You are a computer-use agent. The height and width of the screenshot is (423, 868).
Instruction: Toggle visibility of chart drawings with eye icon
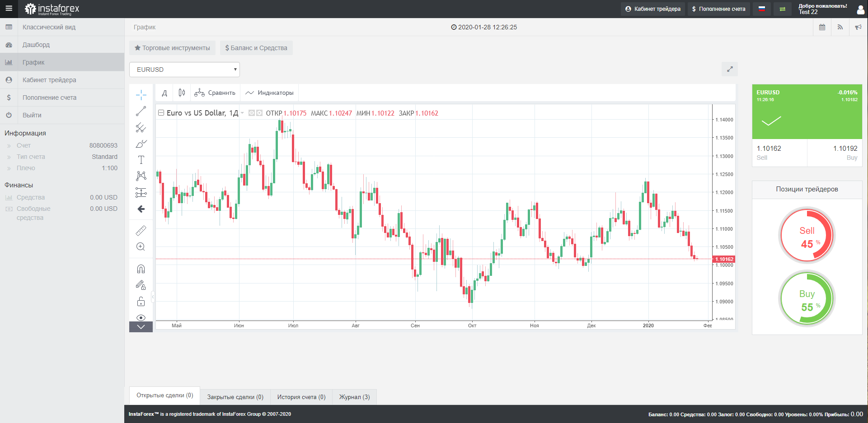tap(141, 316)
